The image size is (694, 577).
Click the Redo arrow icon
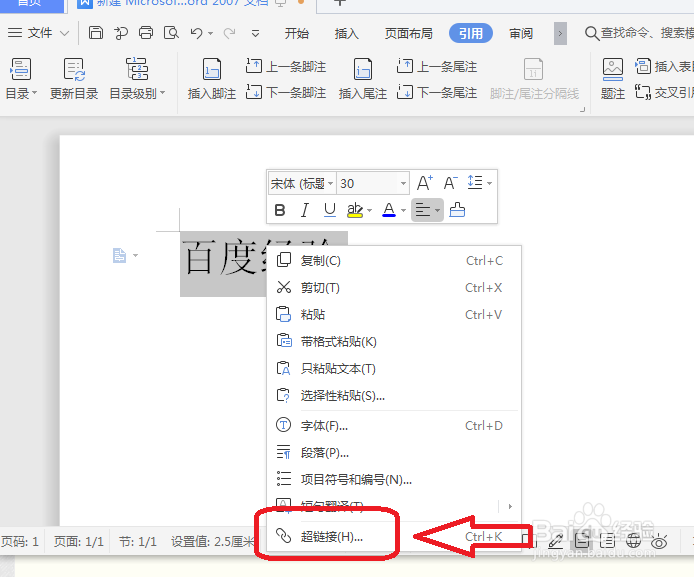point(229,33)
